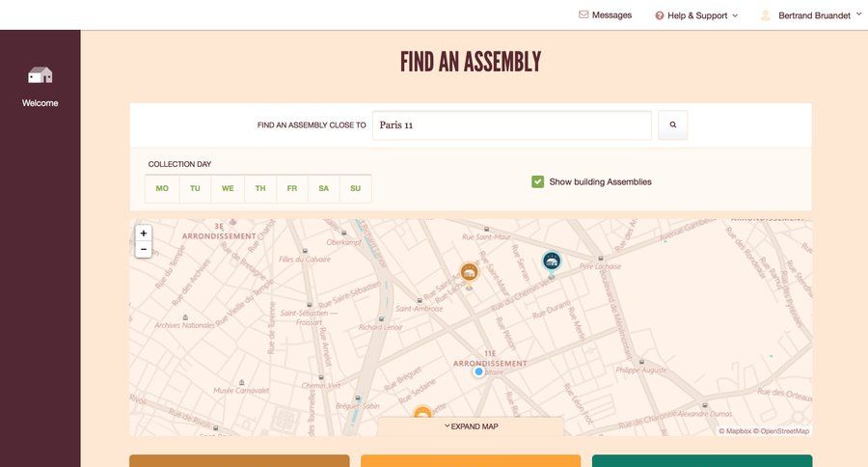Click the user avatar icon beside Bertrand Bruandet

[766, 15]
